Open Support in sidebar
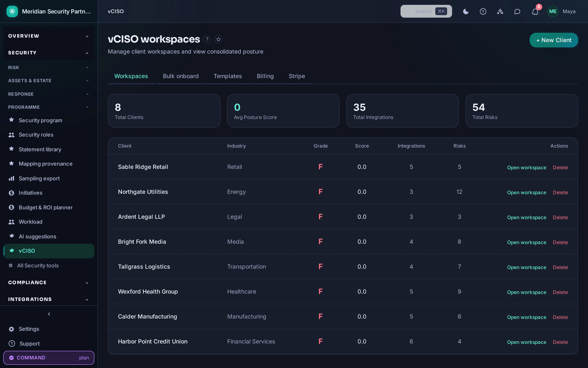 [49, 343]
